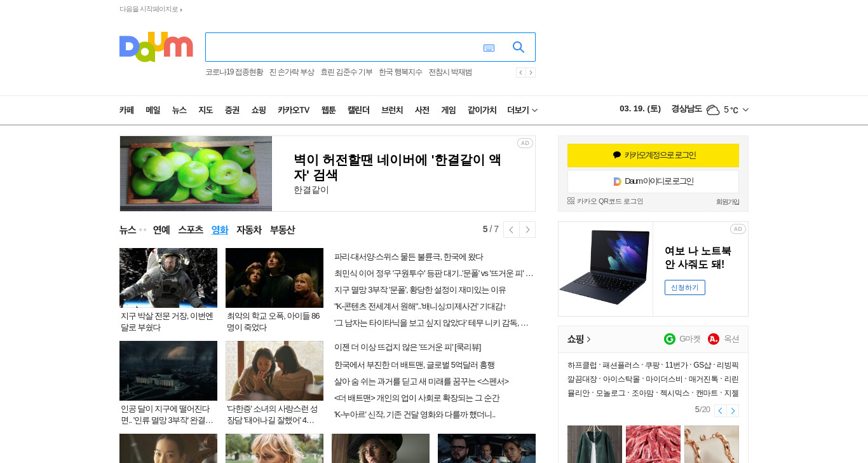The width and height of the screenshot is (868, 463).
Task: Show previous shopping page arrow
Action: [720, 411]
